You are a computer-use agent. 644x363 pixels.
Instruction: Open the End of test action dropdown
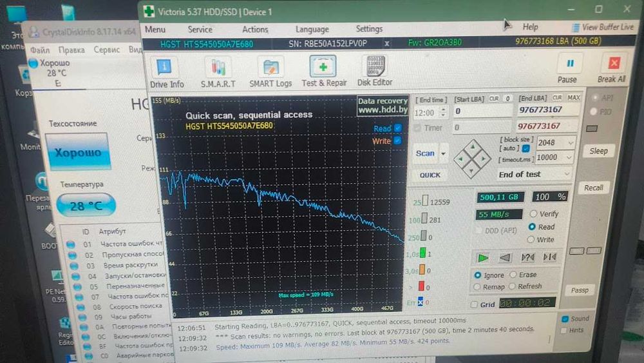pos(566,173)
